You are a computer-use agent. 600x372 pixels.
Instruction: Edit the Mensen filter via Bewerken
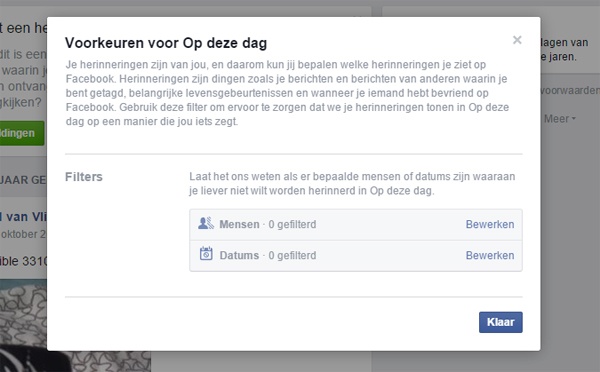pos(490,224)
